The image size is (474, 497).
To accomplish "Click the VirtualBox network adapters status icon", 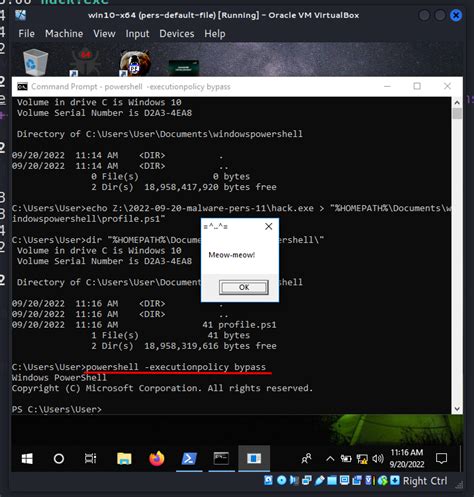I will pos(307,480).
